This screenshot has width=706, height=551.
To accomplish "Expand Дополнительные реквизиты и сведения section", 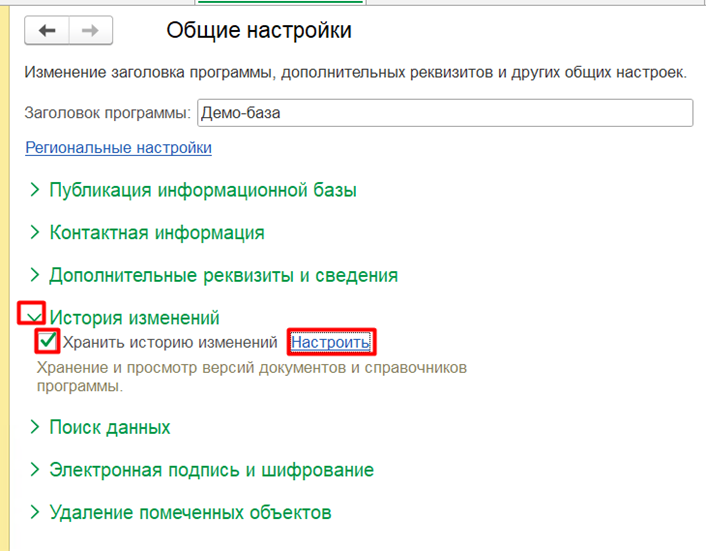I will coord(213,275).
